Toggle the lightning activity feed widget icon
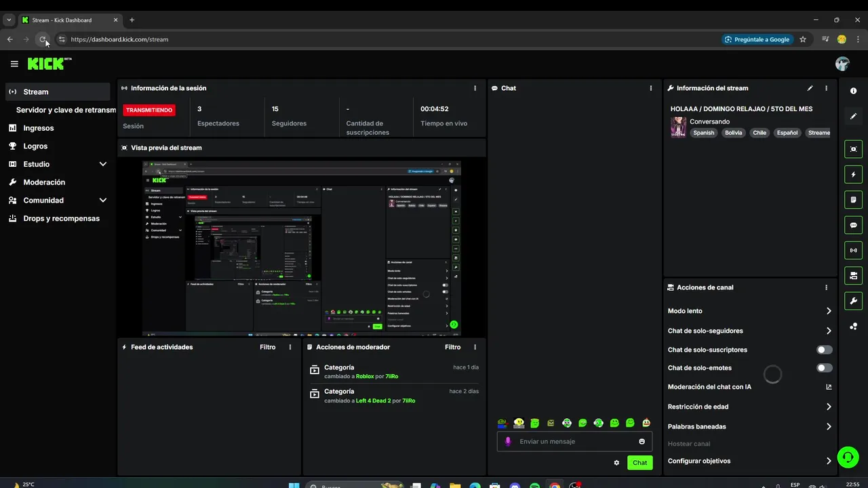 [x=853, y=175]
